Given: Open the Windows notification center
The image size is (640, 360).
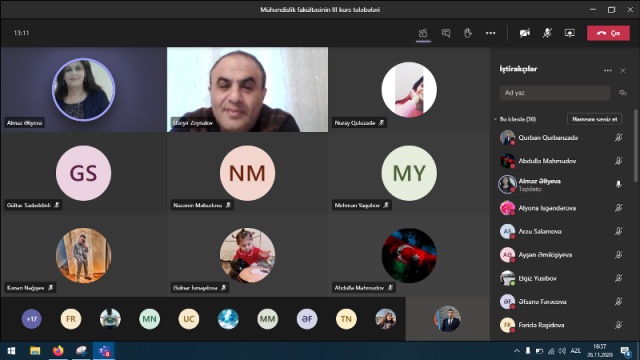Looking at the screenshot, I should [x=626, y=351].
